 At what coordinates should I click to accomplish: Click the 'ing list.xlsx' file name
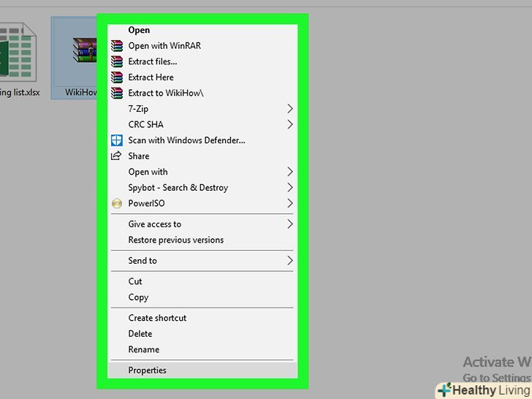pos(20,92)
